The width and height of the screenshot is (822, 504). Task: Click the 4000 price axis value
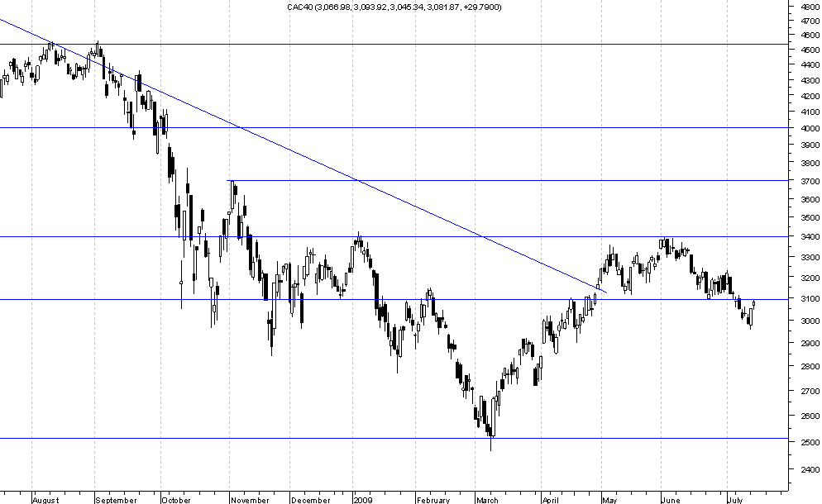[810, 128]
